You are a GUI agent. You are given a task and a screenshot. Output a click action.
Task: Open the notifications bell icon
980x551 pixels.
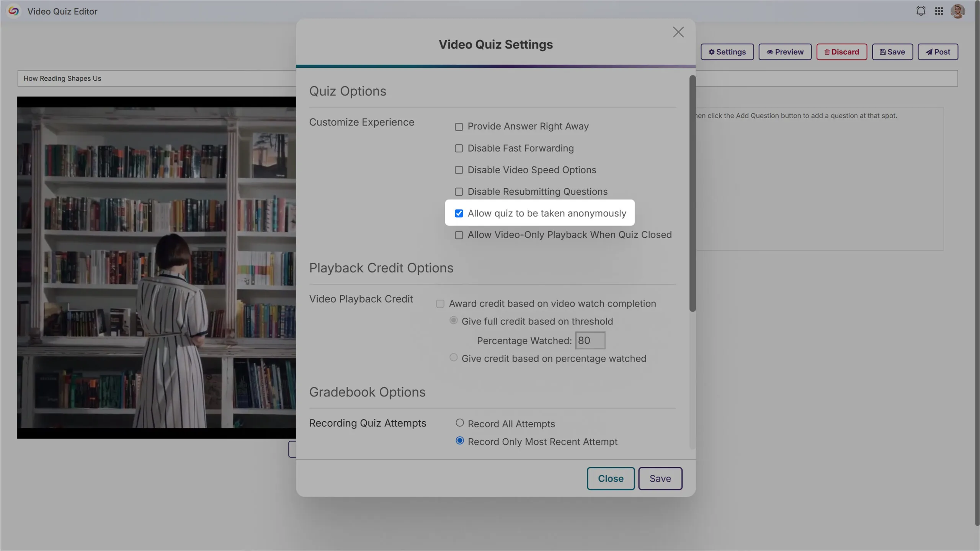921,11
